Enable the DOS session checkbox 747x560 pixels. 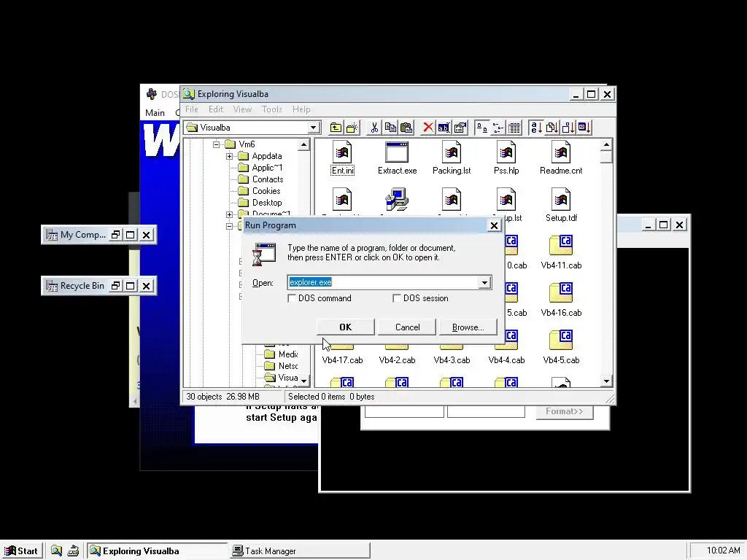(396, 298)
